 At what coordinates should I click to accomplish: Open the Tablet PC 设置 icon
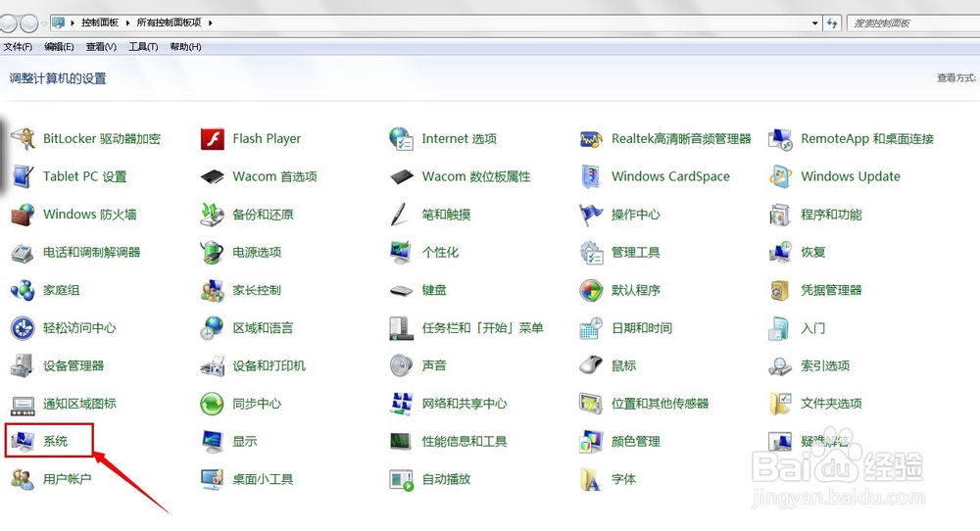(x=24, y=176)
